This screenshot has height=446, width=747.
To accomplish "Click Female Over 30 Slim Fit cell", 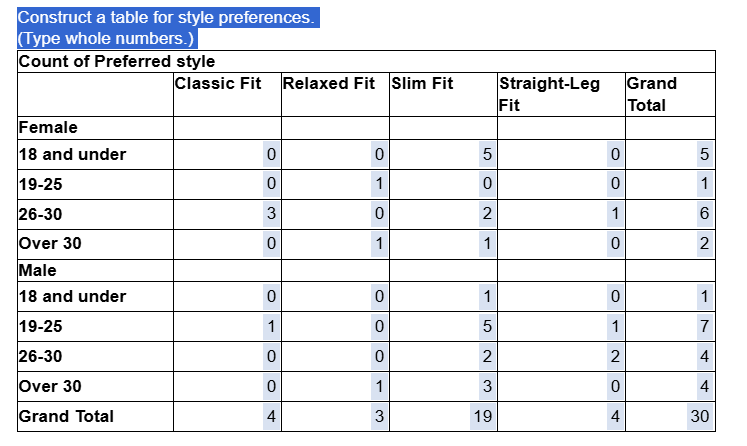I will (x=487, y=244).
